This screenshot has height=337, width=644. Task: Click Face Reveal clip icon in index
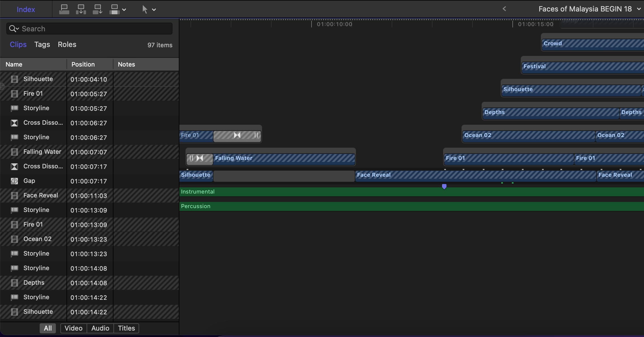[14, 195]
